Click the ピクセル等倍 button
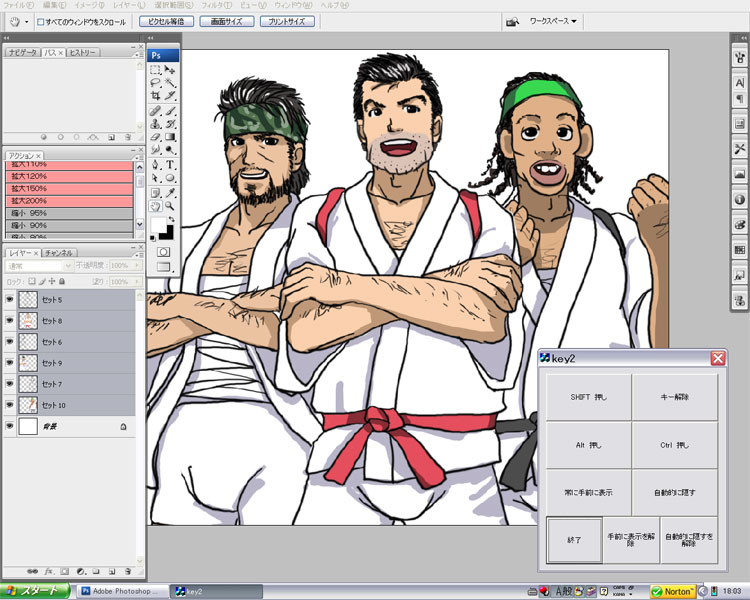The image size is (750, 600). (x=164, y=21)
